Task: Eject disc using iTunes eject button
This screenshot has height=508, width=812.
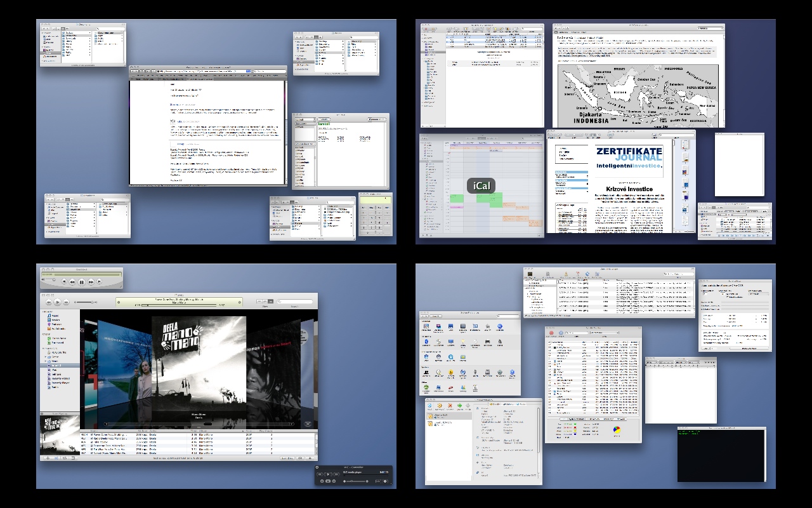Action: coord(310,458)
